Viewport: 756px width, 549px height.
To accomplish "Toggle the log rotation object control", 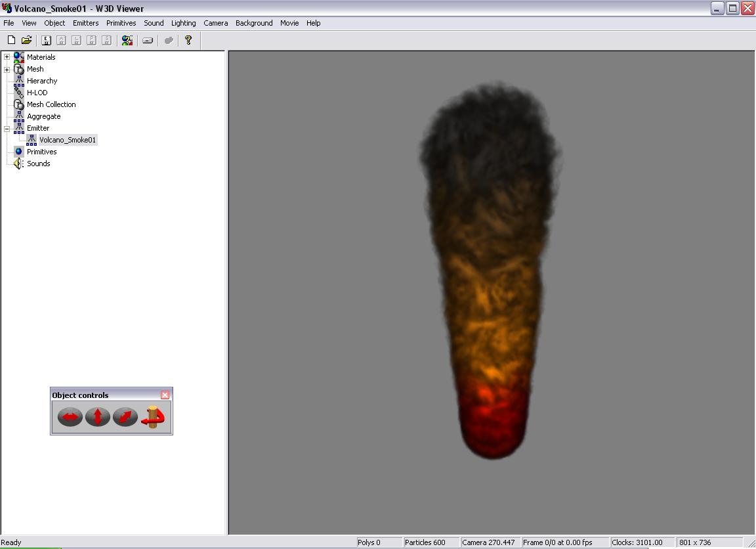I will (153, 416).
